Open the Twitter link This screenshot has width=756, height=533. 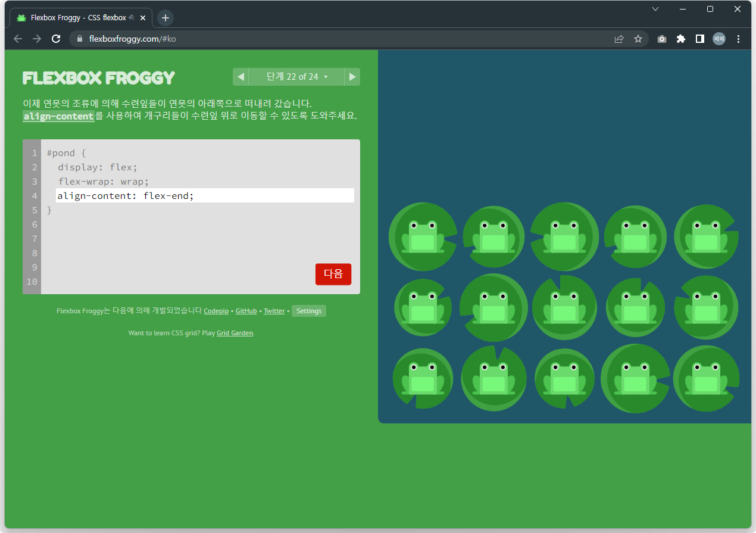point(274,311)
